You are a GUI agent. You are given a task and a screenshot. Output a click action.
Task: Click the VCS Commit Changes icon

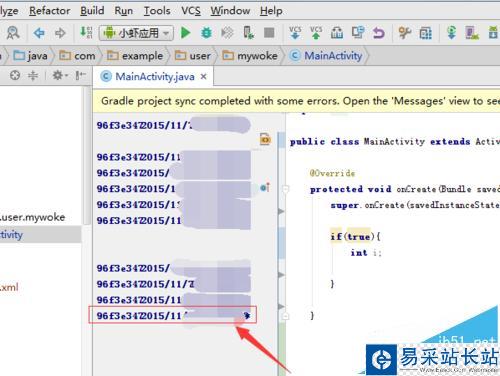pos(316,33)
